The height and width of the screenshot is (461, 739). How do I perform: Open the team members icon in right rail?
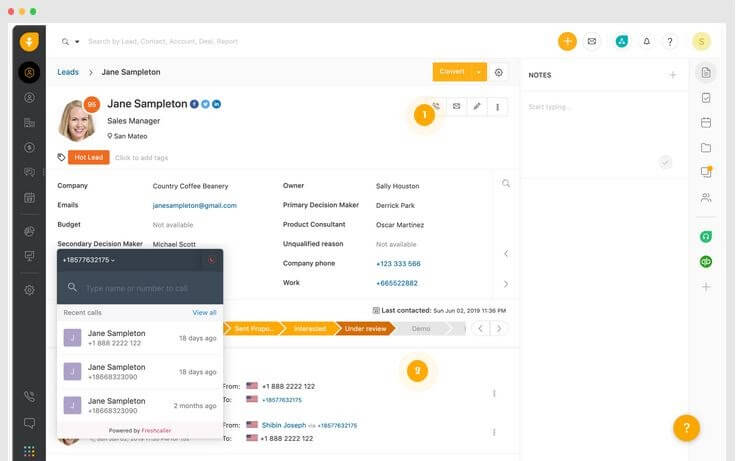click(706, 198)
